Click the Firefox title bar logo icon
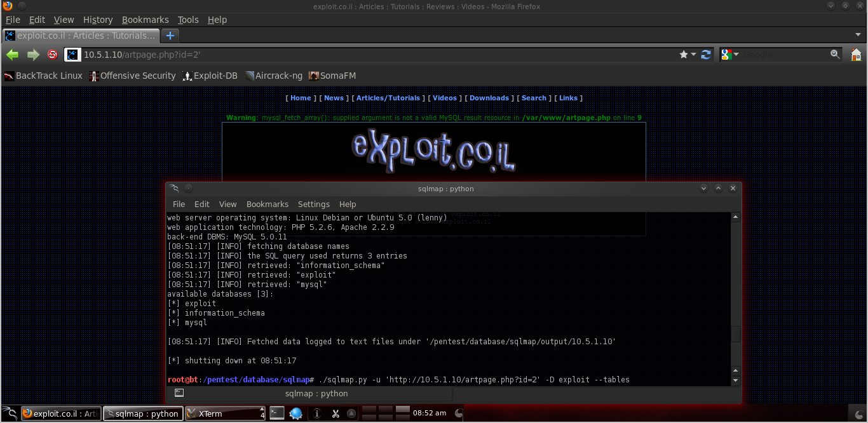The width and height of the screenshot is (868, 423). click(7, 6)
